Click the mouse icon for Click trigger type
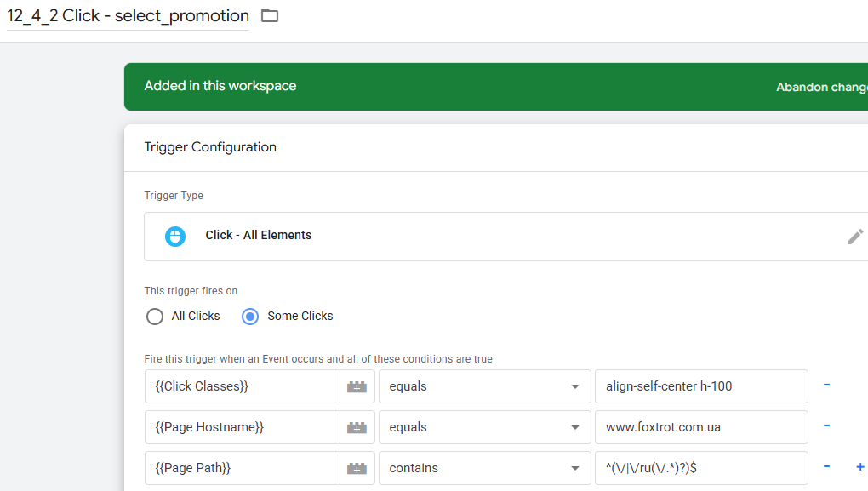 pos(175,236)
